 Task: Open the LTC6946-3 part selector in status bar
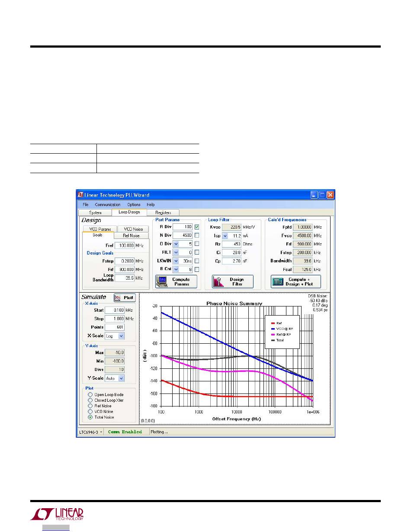click(90, 432)
